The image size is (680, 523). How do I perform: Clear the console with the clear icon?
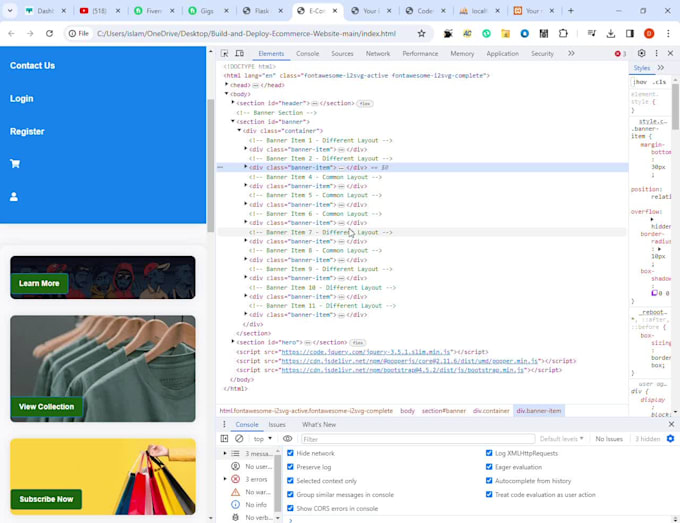point(239,439)
